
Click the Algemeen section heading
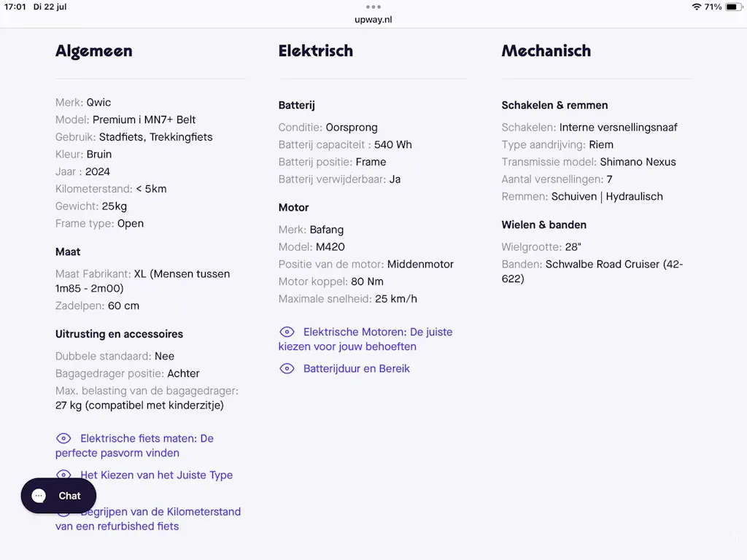pos(94,51)
